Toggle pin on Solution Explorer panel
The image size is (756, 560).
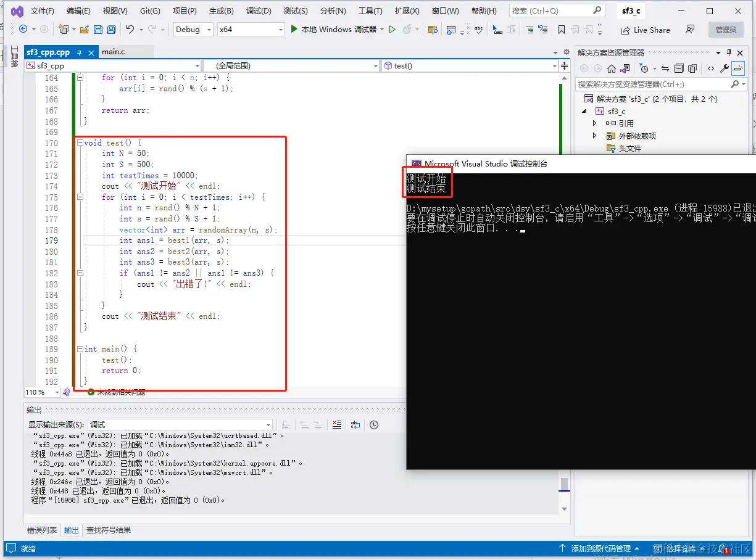coord(729,52)
